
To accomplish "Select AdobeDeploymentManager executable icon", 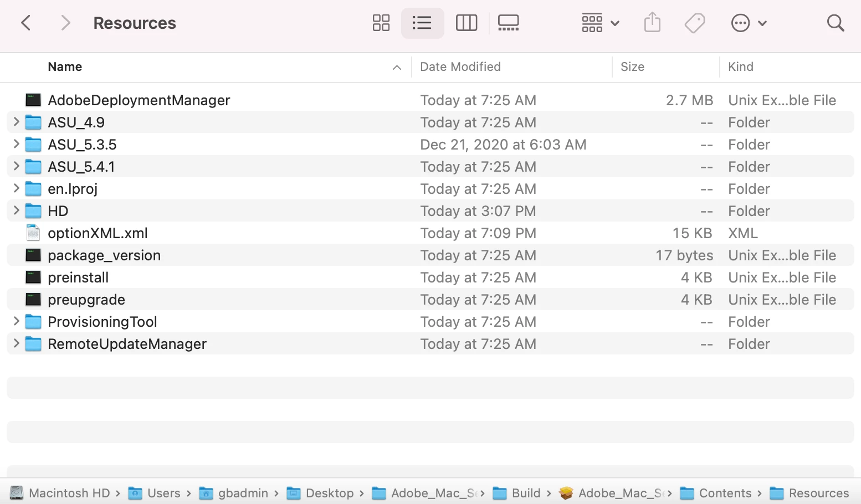I will point(33,100).
